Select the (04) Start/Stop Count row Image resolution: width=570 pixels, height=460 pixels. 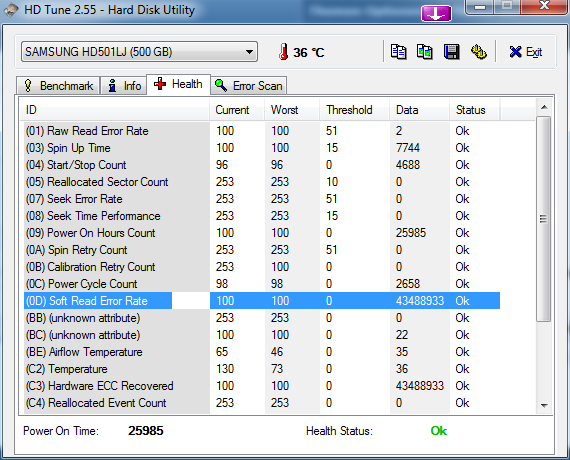pyautogui.click(x=262, y=165)
